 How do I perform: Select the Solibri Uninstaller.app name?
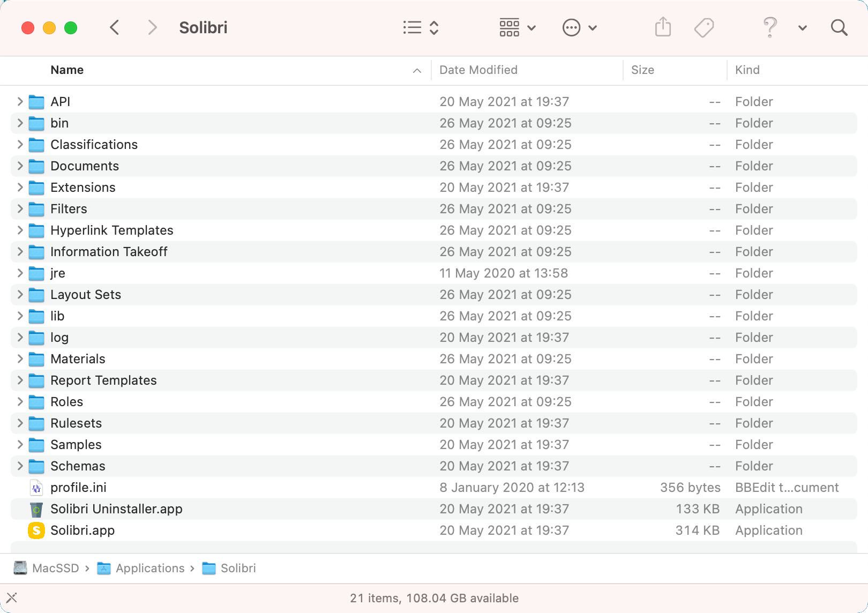coord(116,509)
